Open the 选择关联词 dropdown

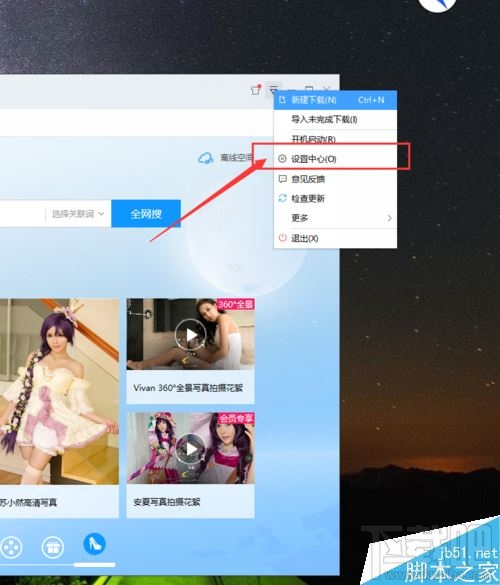coord(78,214)
